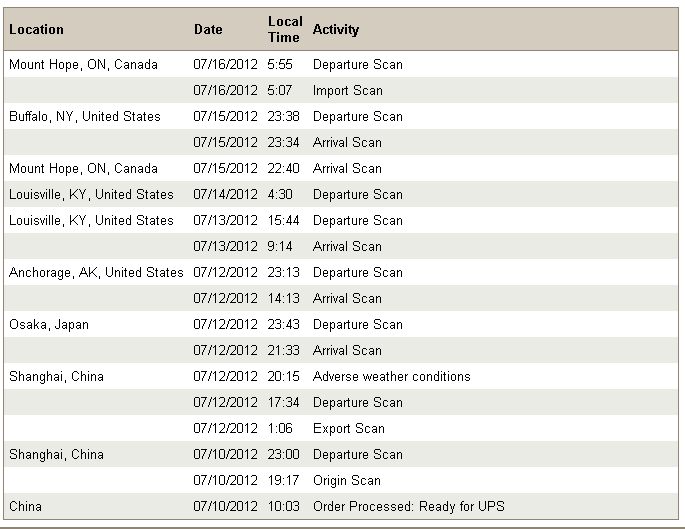Click Shanghai, China row dated 07/10/2012
The image size is (685, 529).
[341, 454]
